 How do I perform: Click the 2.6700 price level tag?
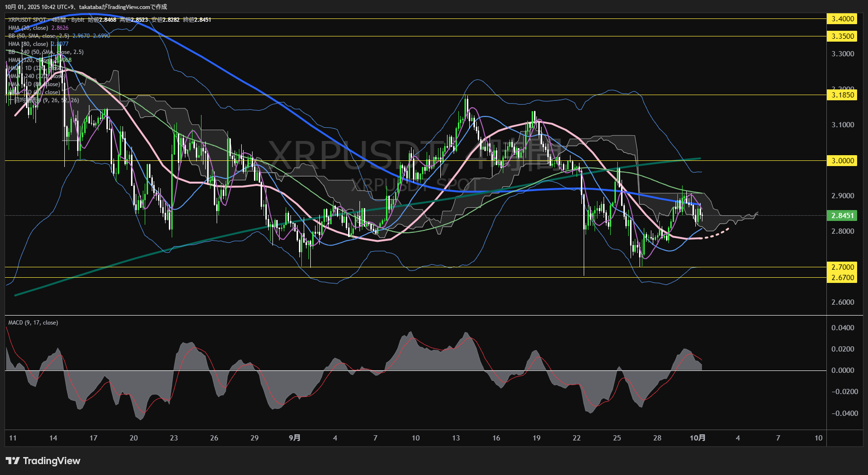tap(842, 278)
